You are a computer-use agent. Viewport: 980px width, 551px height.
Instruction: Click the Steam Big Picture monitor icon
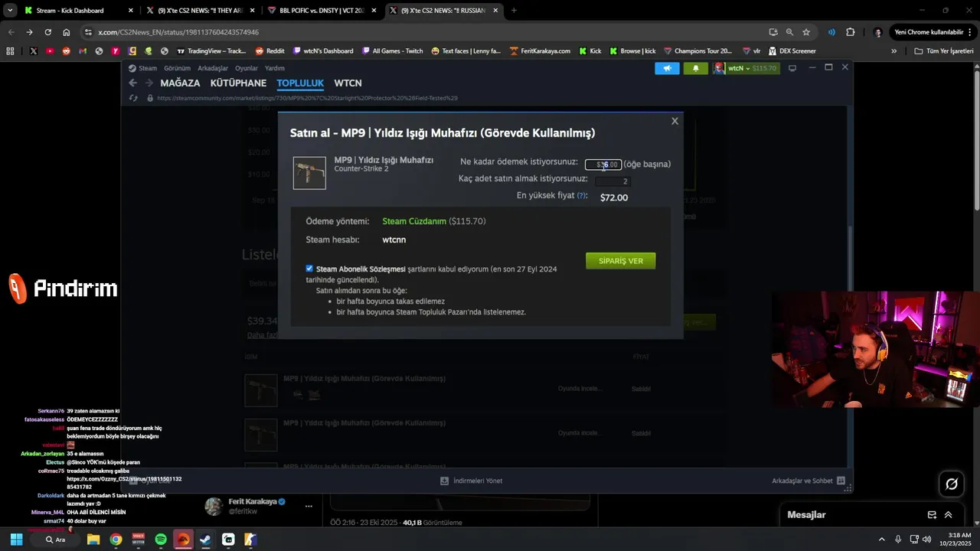coord(792,68)
